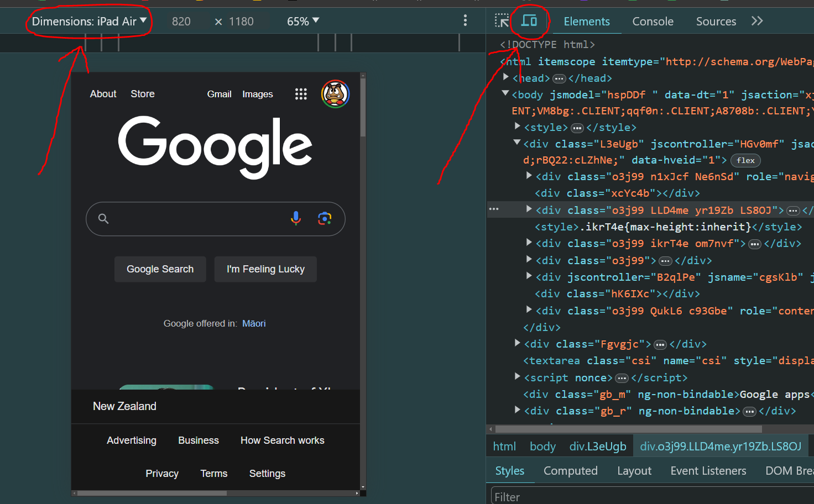814x504 pixels.
Task: Expand the head element node
Action: tap(506, 77)
